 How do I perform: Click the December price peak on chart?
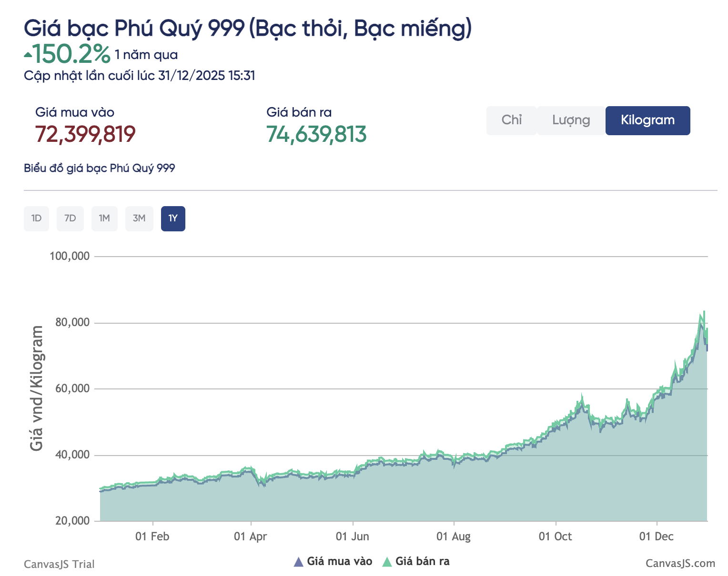(703, 313)
